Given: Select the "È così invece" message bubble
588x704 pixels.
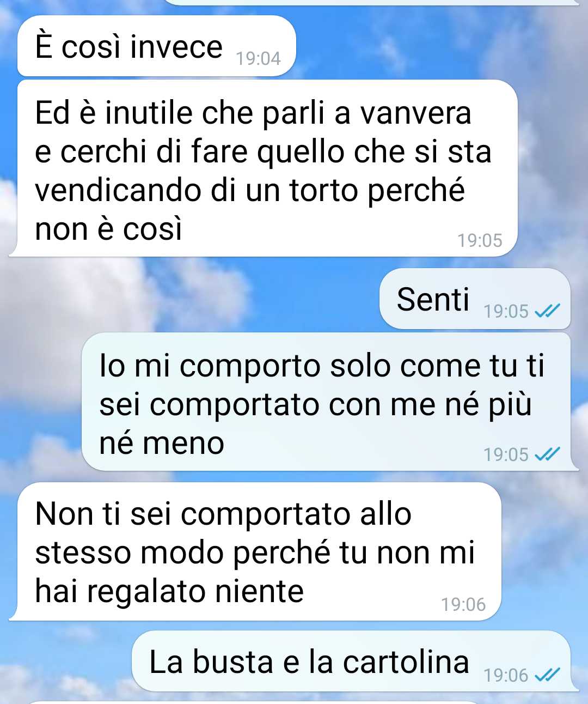Looking at the screenshot, I should point(157,46).
